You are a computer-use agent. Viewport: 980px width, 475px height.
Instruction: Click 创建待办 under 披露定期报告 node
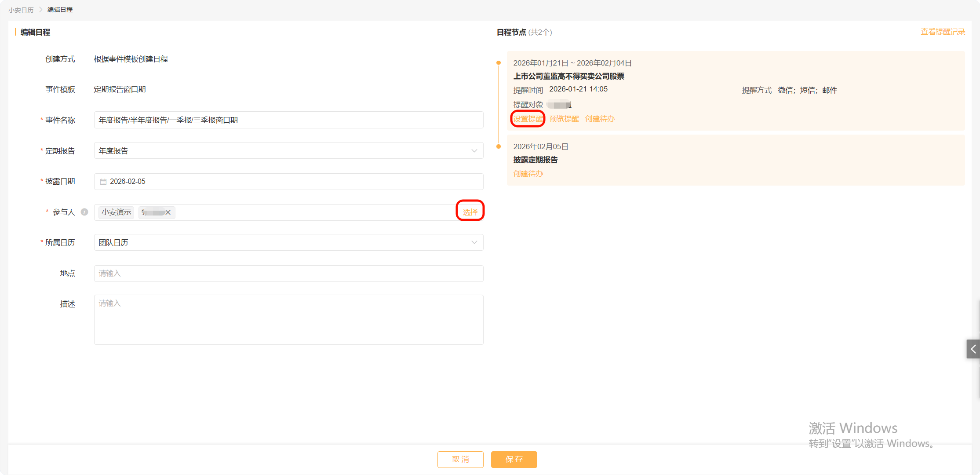[x=528, y=174]
